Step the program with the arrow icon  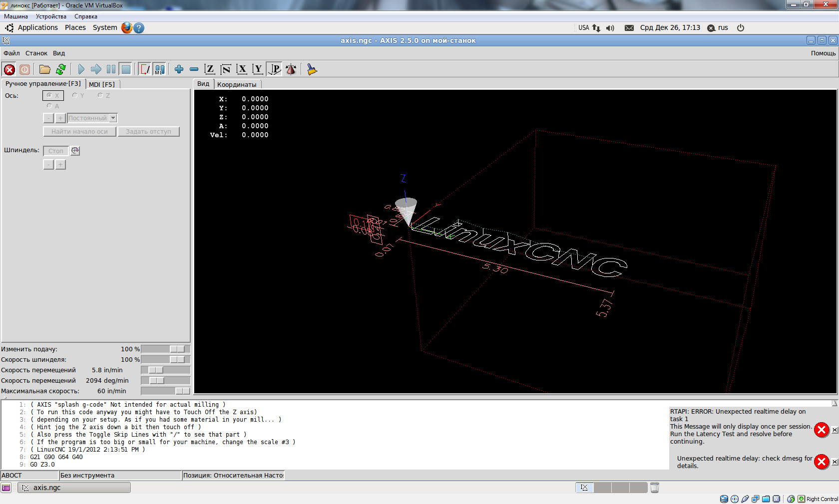[96, 69]
